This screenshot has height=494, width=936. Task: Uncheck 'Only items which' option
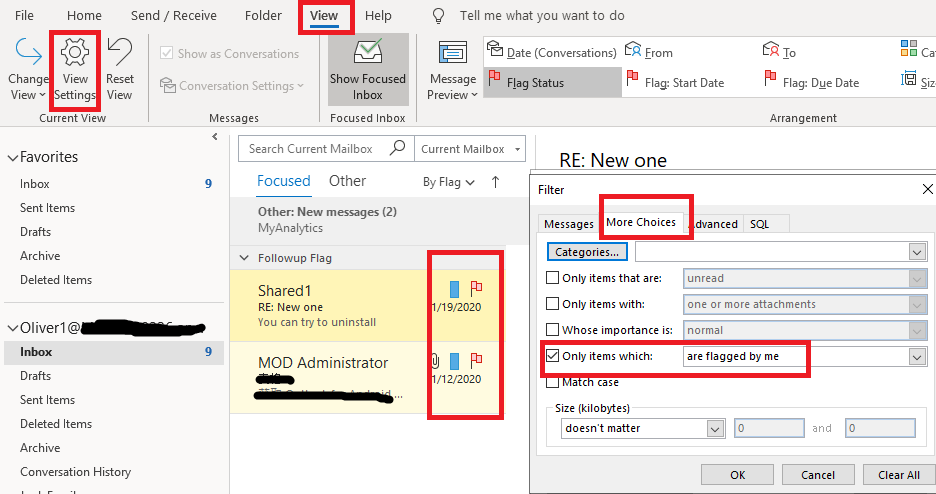pyautogui.click(x=553, y=356)
